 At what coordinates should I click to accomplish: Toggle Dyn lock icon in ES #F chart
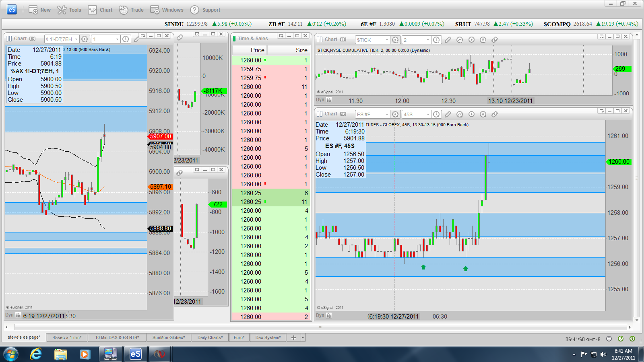[329, 315]
